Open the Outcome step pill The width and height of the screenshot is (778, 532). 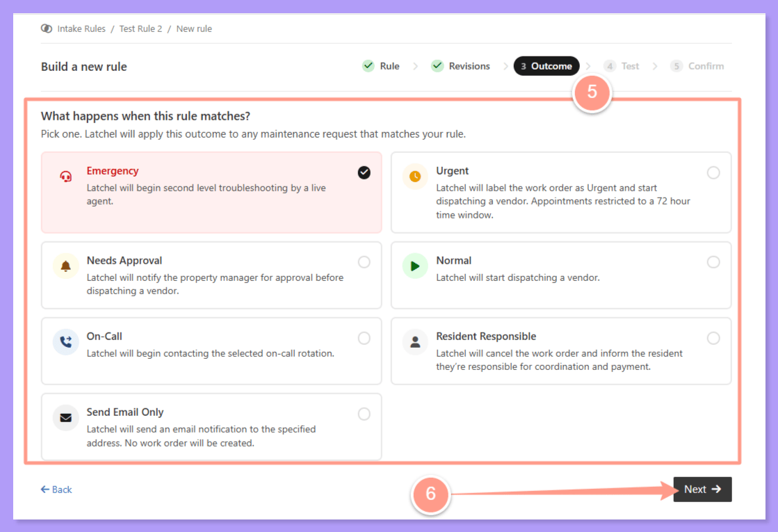pyautogui.click(x=546, y=66)
